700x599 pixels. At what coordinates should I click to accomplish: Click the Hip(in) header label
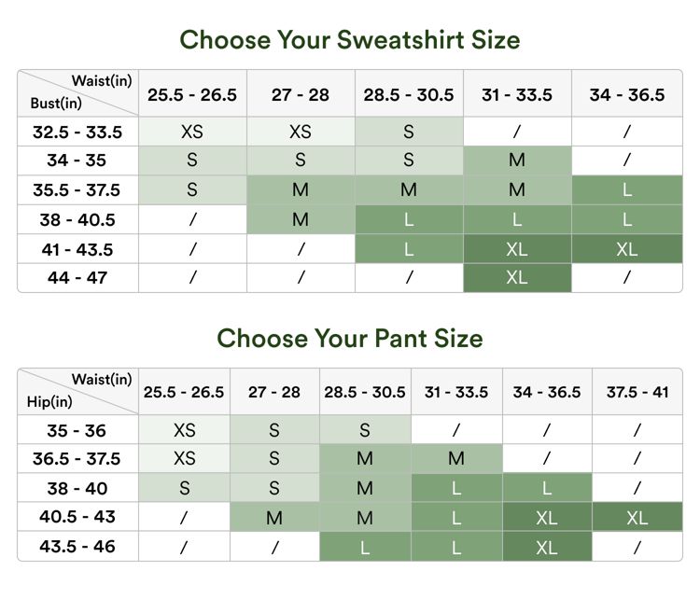pyautogui.click(x=47, y=403)
